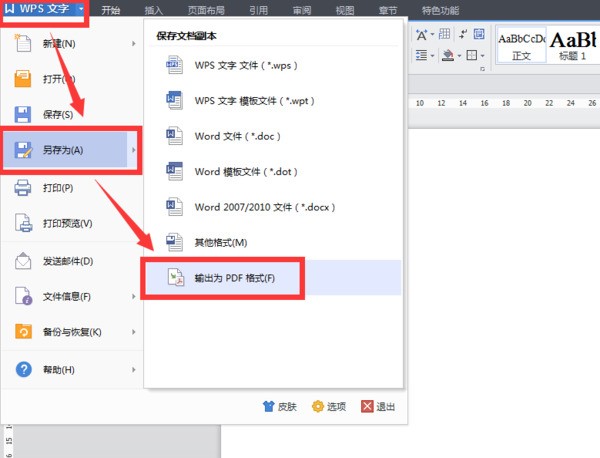Click the 选项 options button

(329, 406)
